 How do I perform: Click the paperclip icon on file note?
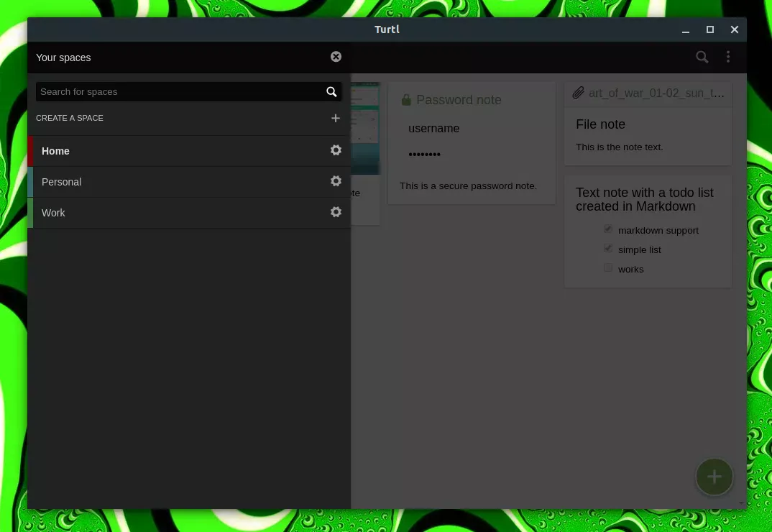coord(579,93)
